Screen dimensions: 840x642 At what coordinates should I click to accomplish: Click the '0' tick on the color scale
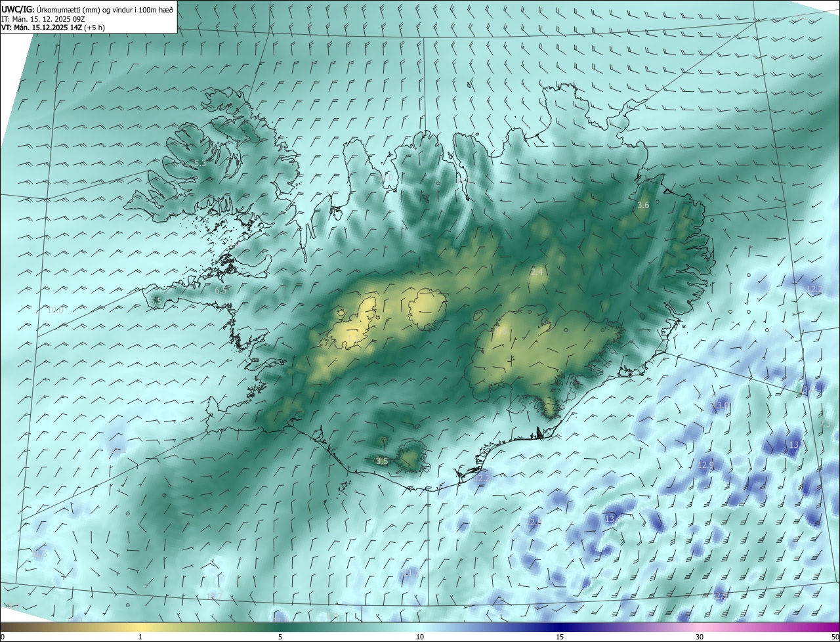(2, 637)
